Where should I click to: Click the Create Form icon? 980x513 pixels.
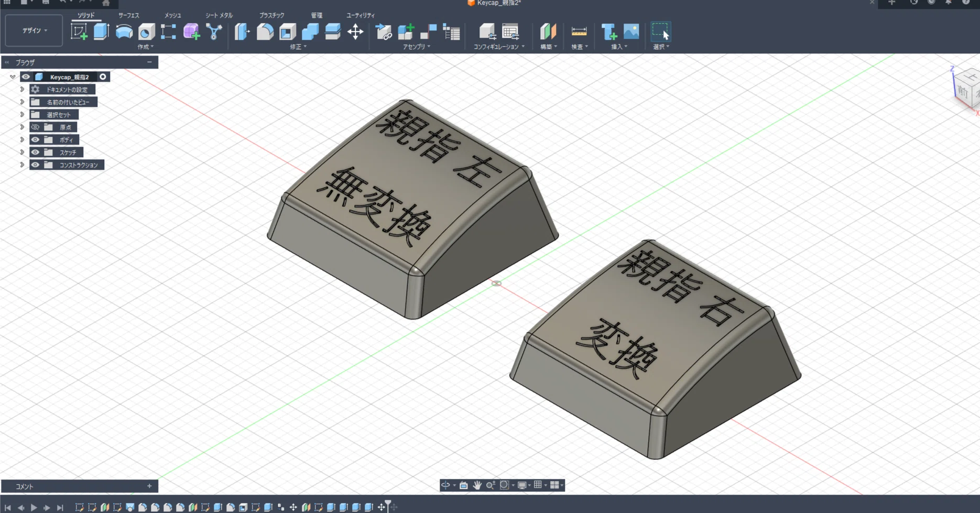pos(191,32)
